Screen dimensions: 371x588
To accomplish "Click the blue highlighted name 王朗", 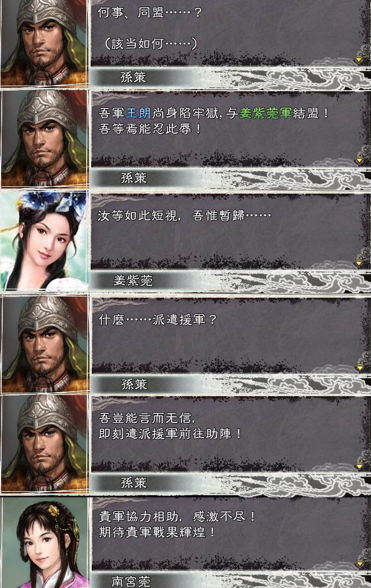I will (x=138, y=113).
